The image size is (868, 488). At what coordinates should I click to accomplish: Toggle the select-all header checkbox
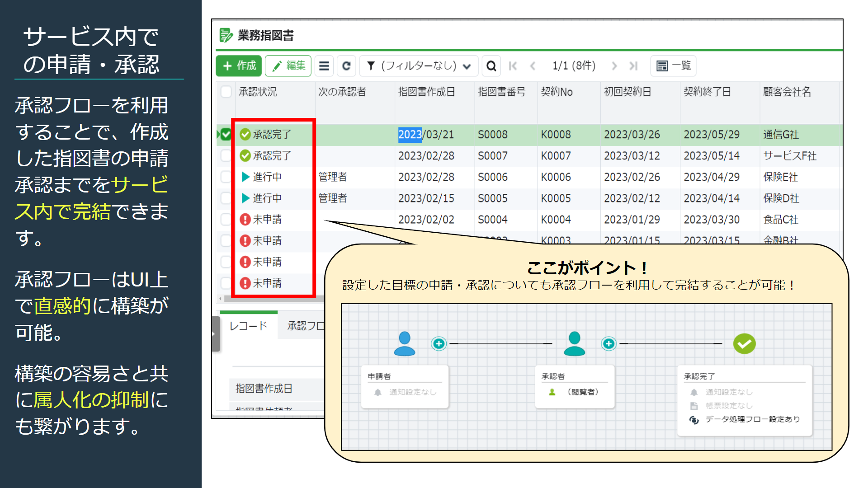[226, 92]
